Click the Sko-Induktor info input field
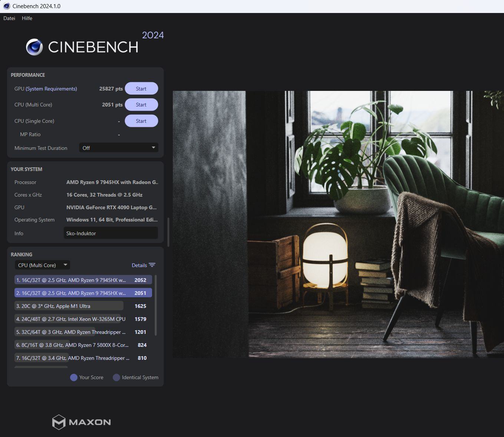The width and height of the screenshot is (504, 437). pyautogui.click(x=111, y=233)
